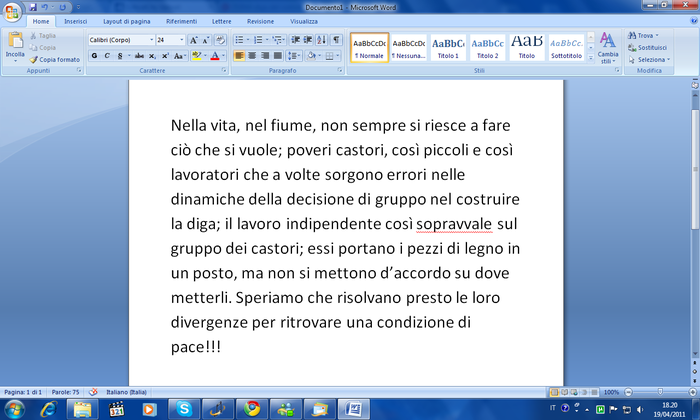Click the clear formatting icon

[x=220, y=40]
